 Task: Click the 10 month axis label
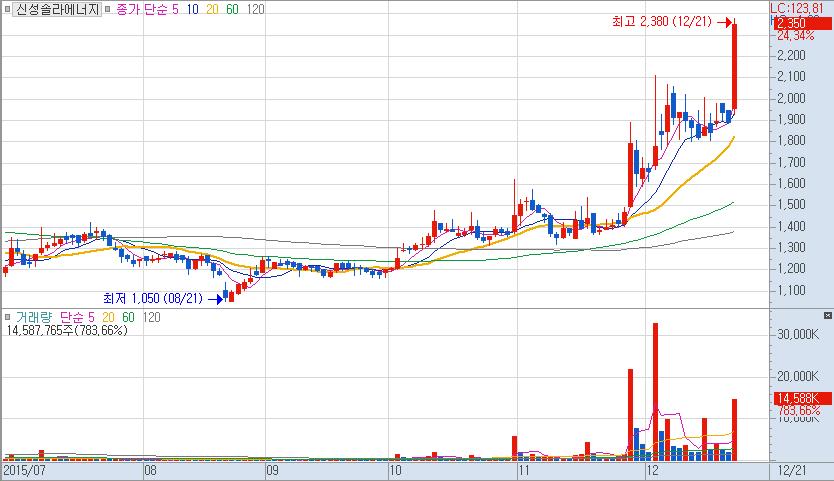pos(395,470)
